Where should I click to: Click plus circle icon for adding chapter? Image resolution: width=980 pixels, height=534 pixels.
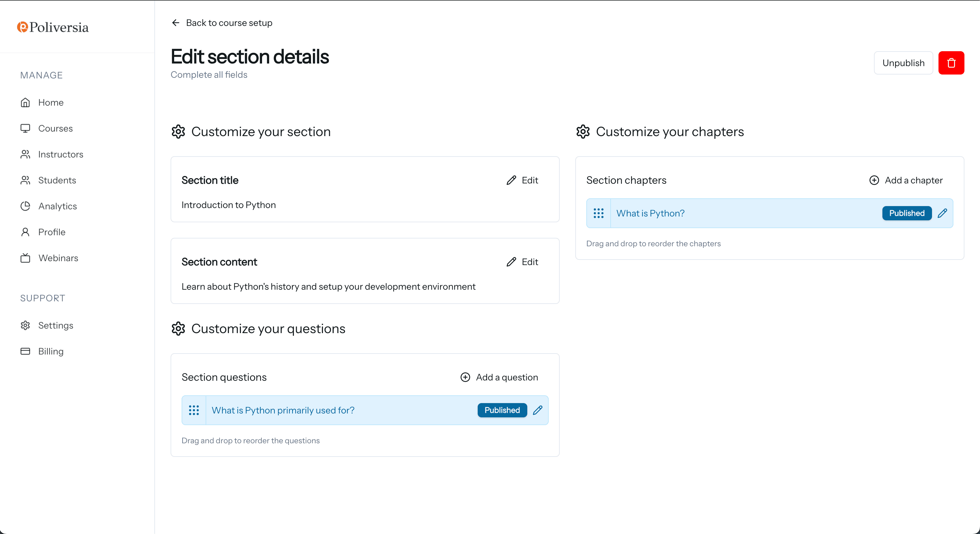pos(874,180)
